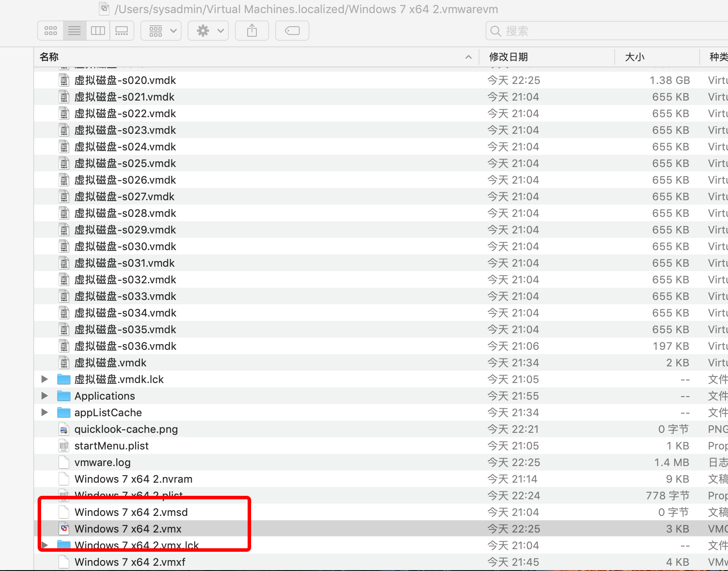Select the Applications folder icon

click(x=64, y=396)
